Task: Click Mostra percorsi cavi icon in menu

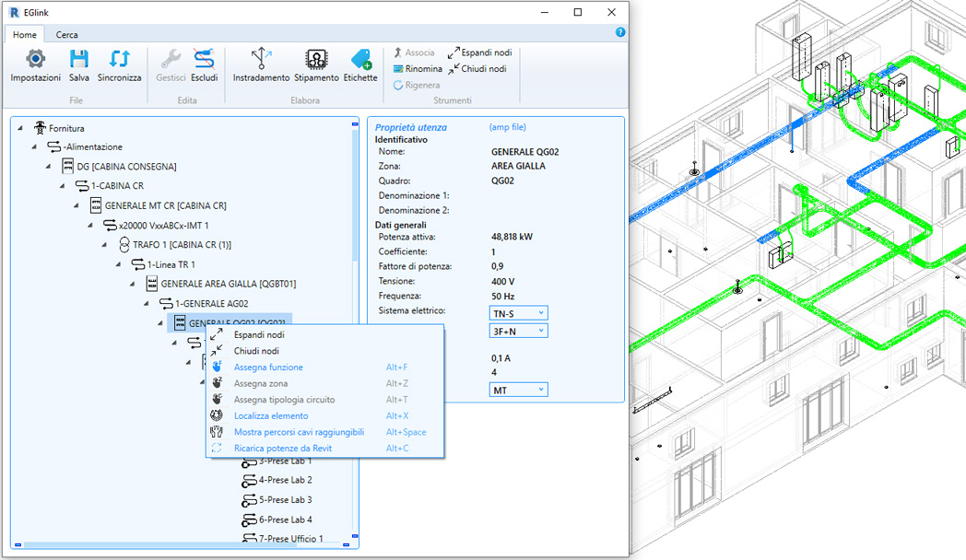Action: pos(217,432)
